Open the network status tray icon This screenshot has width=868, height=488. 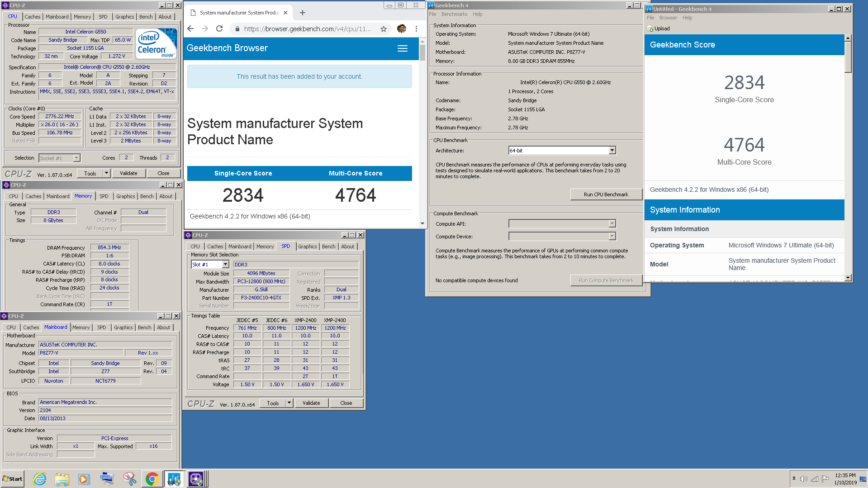(815, 479)
